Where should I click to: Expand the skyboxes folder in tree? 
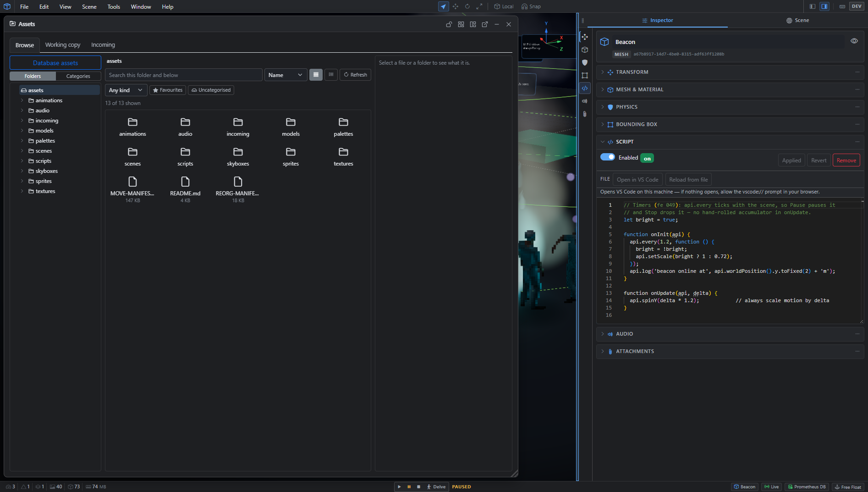pyautogui.click(x=22, y=171)
